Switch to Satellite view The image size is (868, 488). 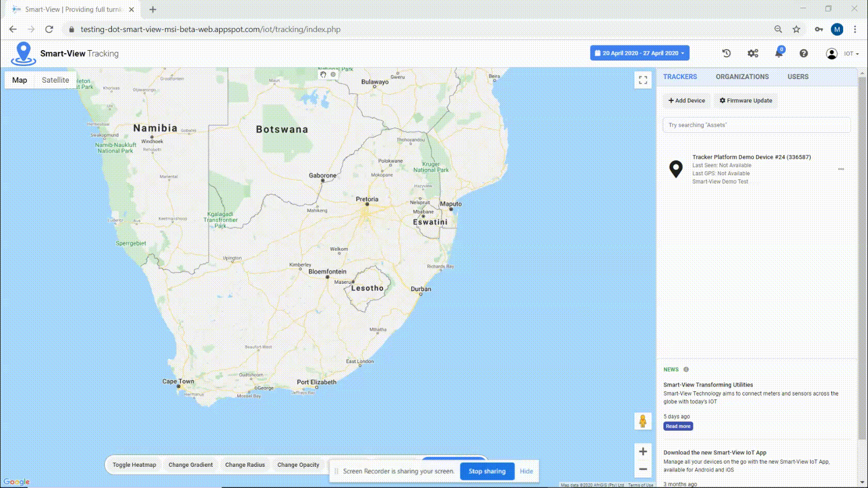pos(55,80)
